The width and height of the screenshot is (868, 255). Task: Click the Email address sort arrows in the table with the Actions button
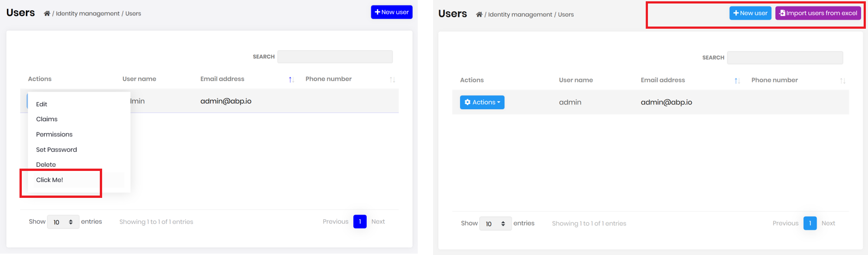[737, 81]
